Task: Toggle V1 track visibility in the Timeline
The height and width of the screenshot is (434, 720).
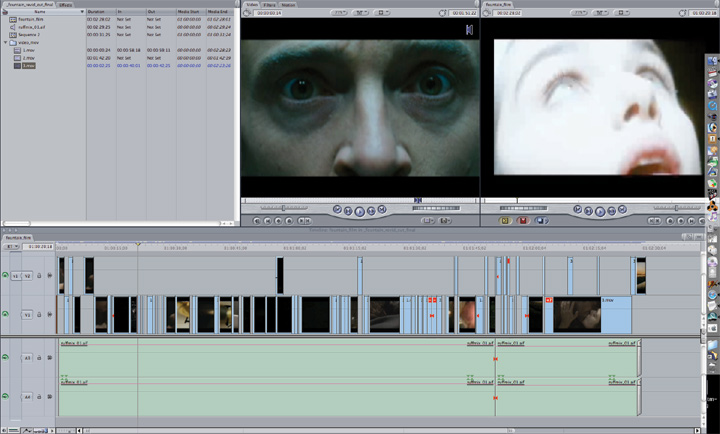Action: point(6,314)
